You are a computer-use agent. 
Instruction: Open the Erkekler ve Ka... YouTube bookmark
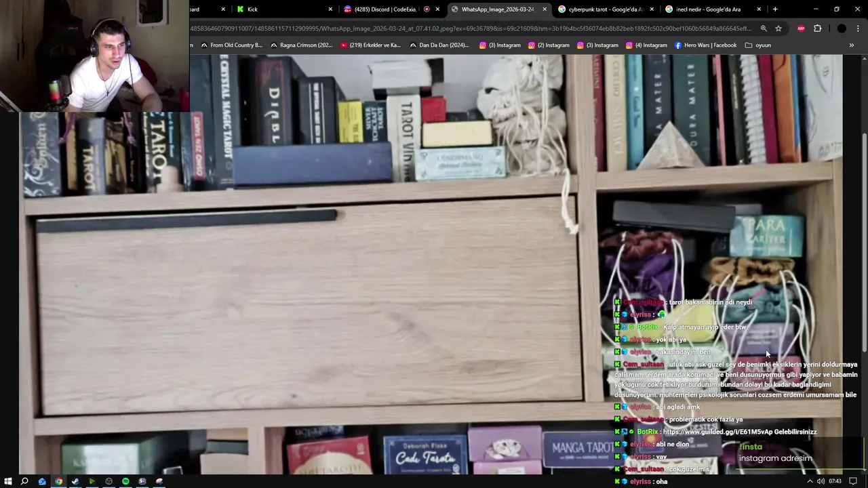tap(370, 45)
